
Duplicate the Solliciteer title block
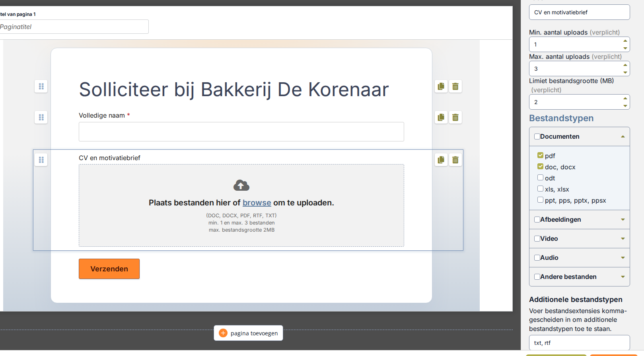(441, 86)
